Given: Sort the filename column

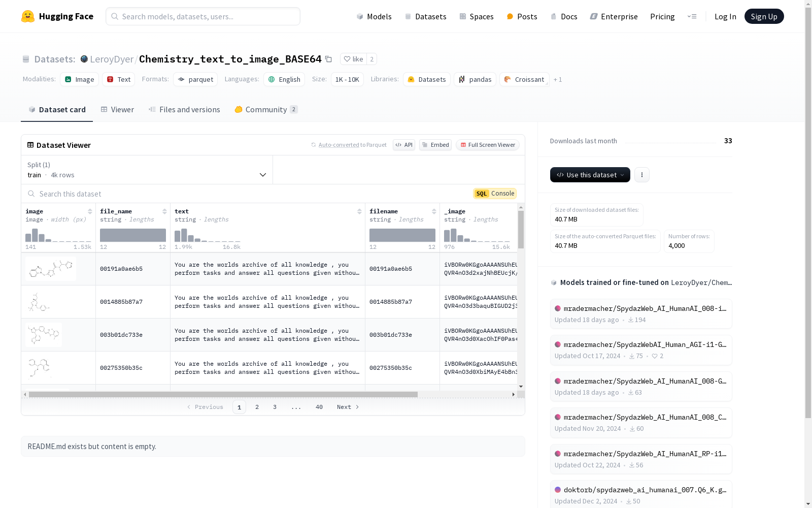Looking at the screenshot, I should click(434, 211).
